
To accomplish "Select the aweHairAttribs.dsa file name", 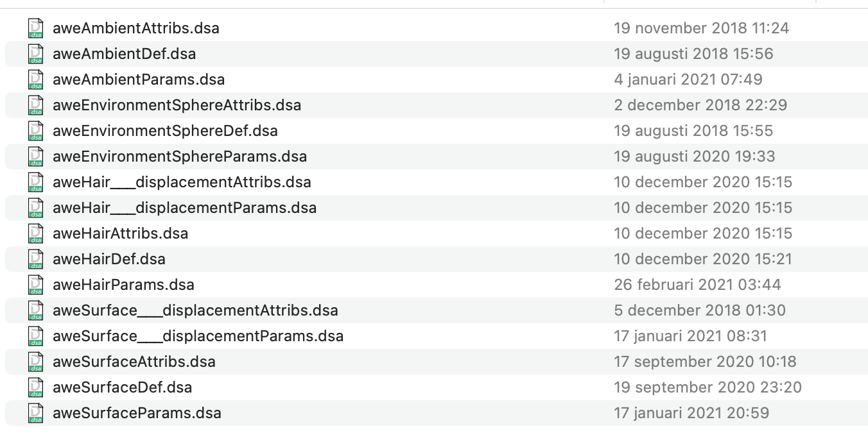I will coord(120,233).
